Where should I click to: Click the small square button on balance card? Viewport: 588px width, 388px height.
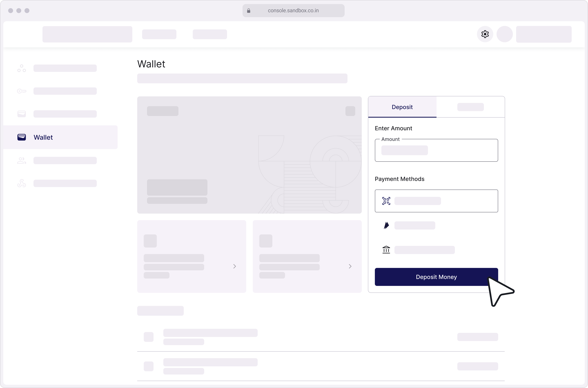(350, 111)
